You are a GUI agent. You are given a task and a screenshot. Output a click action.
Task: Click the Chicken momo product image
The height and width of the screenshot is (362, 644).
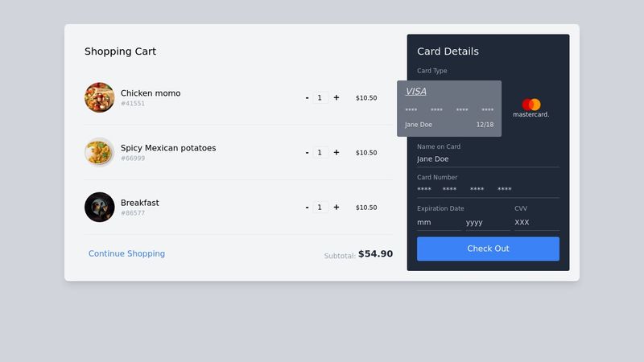pos(99,97)
